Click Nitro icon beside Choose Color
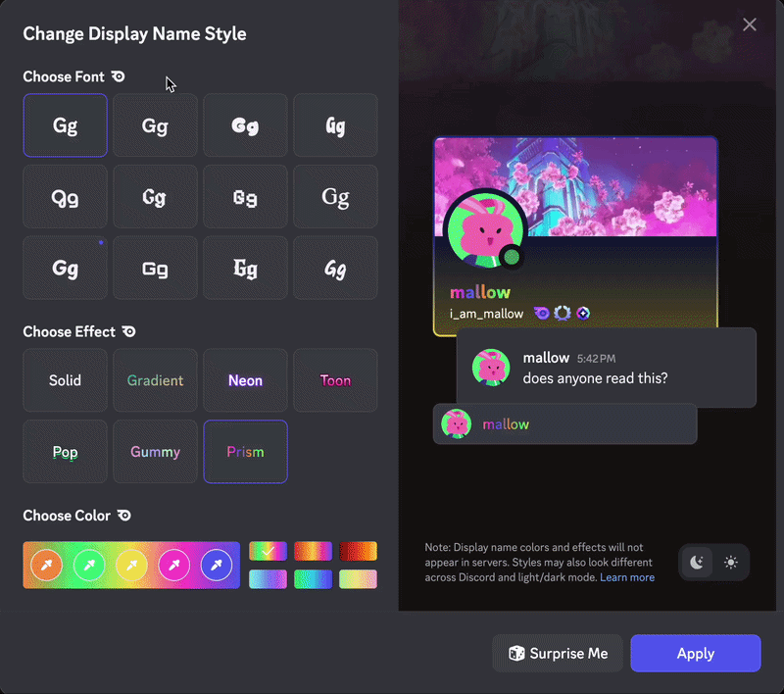This screenshot has height=694, width=784. point(124,516)
